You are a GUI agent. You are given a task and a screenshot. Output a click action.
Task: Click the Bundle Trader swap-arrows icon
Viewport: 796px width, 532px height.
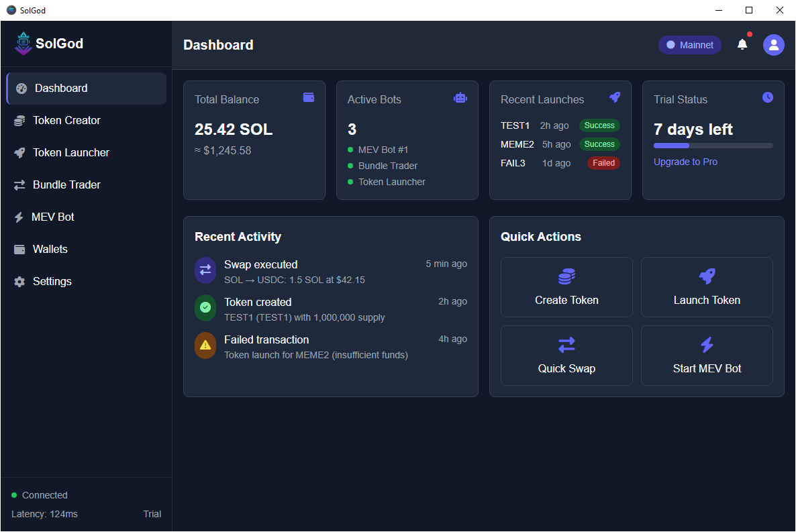pyautogui.click(x=19, y=184)
